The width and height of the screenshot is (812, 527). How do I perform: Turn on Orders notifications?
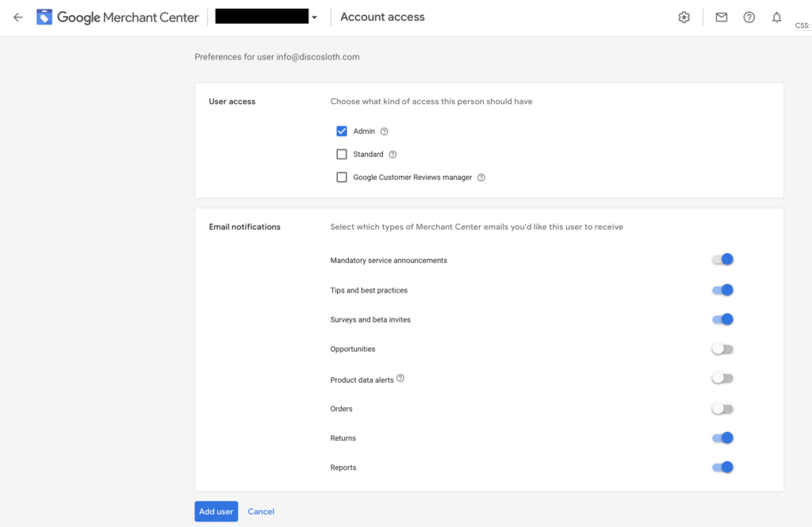(722, 409)
